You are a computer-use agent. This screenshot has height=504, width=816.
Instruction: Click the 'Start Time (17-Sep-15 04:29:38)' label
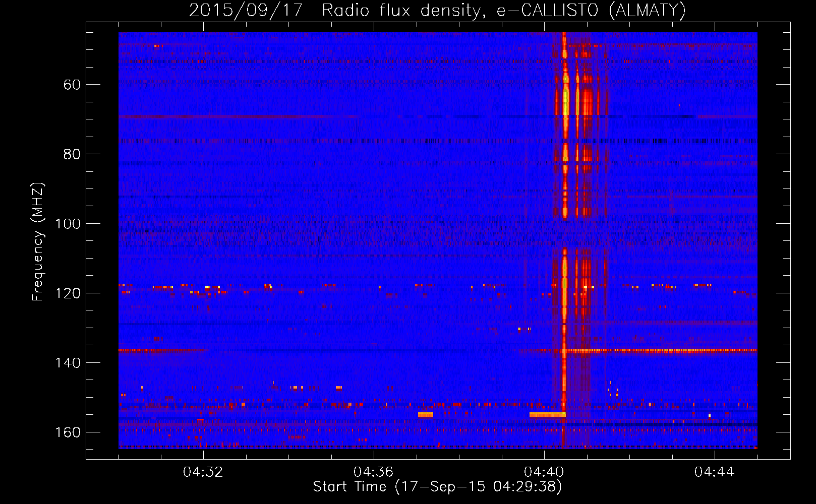[437, 487]
